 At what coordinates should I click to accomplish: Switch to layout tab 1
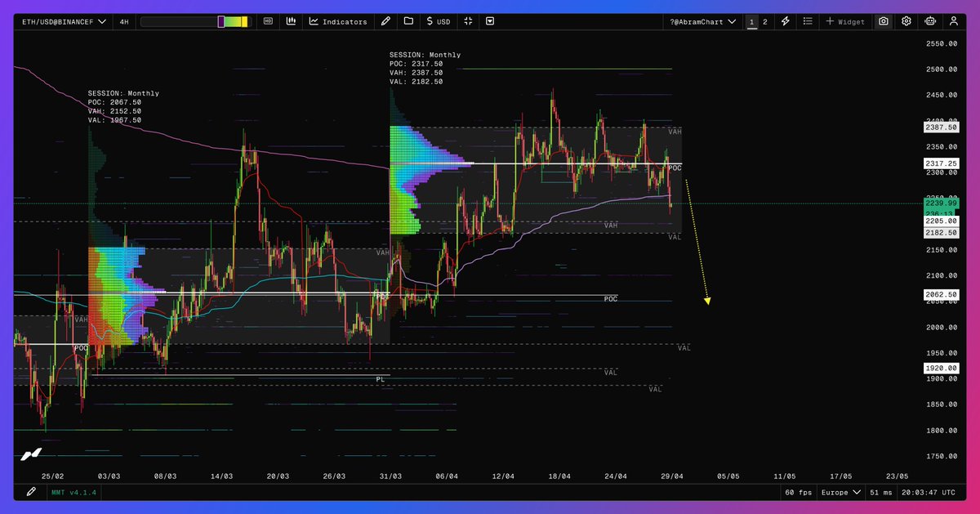pos(751,22)
